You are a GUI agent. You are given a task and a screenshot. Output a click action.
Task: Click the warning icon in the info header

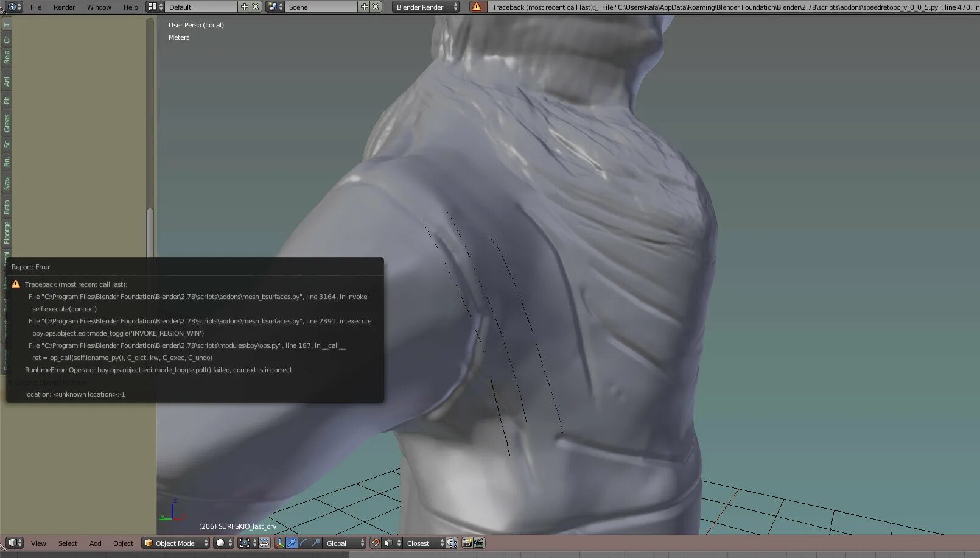477,7
